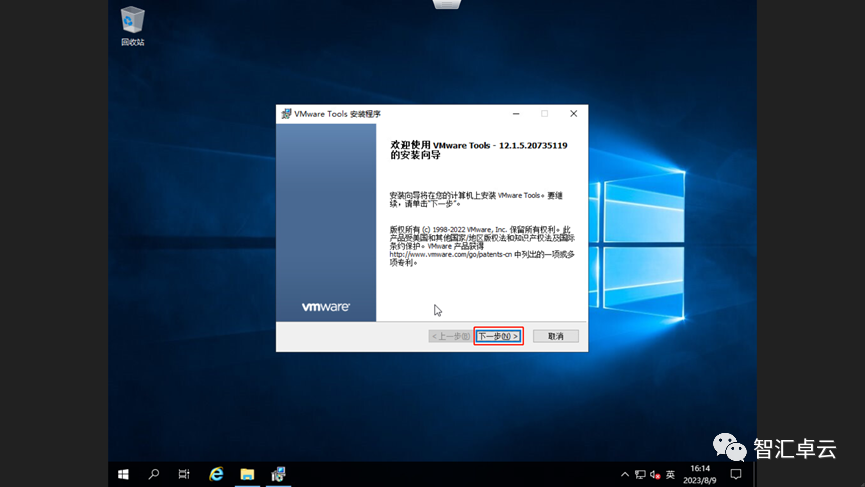This screenshot has width=865, height=487.
Task: Open Task View on the taskbar
Action: coord(184,474)
